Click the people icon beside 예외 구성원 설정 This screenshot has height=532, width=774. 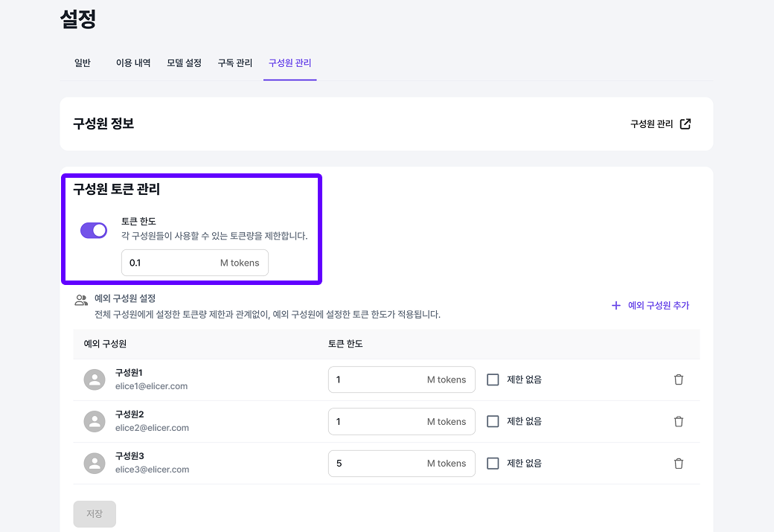pyautogui.click(x=83, y=298)
